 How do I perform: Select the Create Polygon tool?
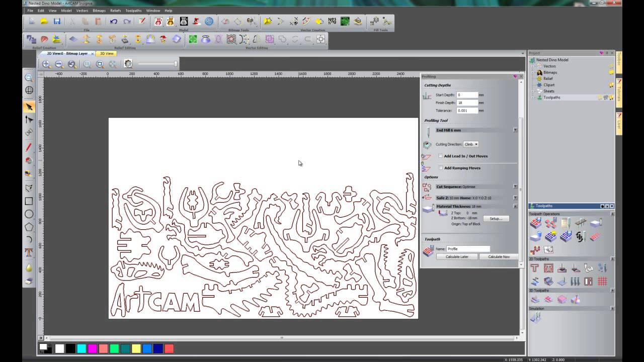29,227
